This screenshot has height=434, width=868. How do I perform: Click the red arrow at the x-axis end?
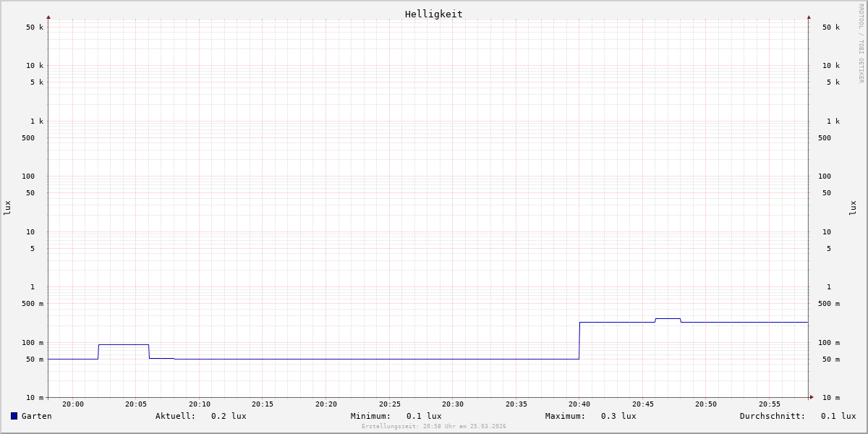[812, 397]
